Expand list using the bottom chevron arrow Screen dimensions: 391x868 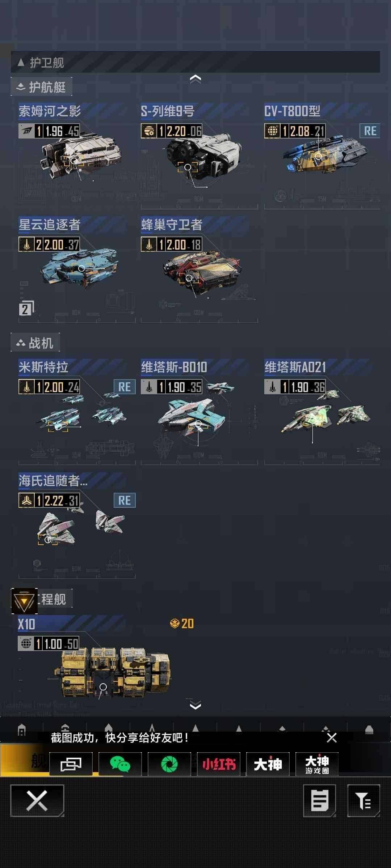tap(195, 705)
